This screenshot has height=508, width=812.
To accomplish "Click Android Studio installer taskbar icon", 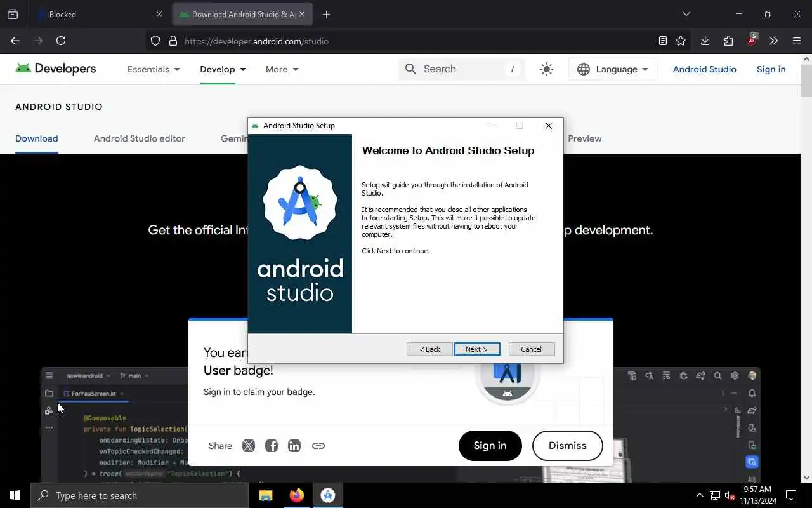I will tap(328, 495).
